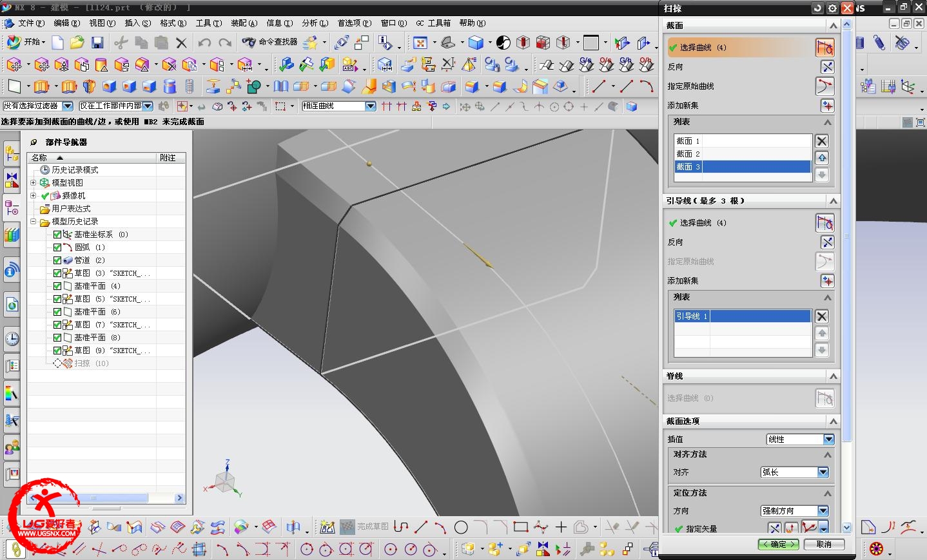
Task: Click the 取消 Cancel button
Action: [824, 545]
